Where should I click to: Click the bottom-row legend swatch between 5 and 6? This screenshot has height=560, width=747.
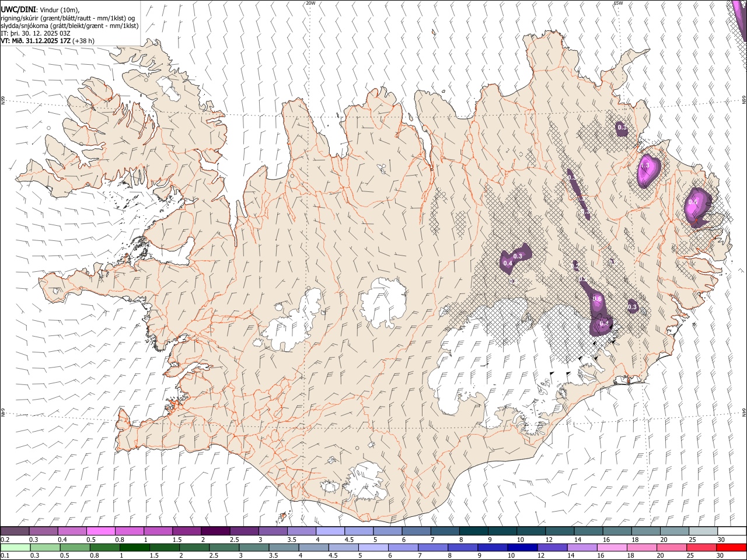(374, 547)
